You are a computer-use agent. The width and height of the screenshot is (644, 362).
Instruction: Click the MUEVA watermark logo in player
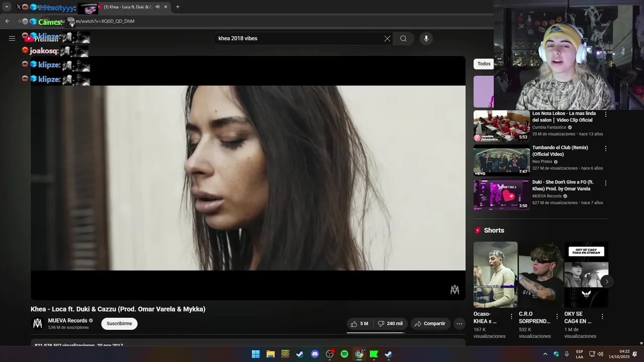455,290
